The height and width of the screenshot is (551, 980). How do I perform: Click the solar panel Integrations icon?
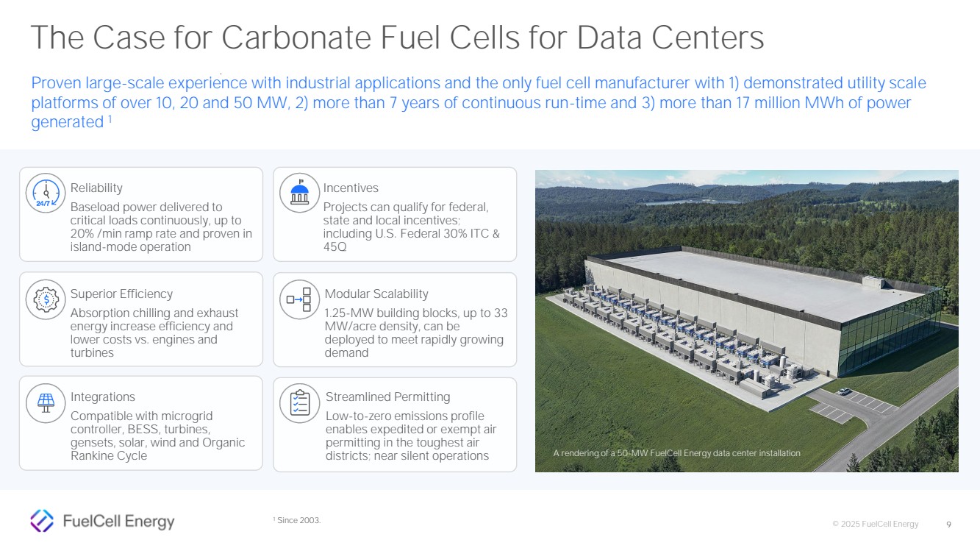46,402
